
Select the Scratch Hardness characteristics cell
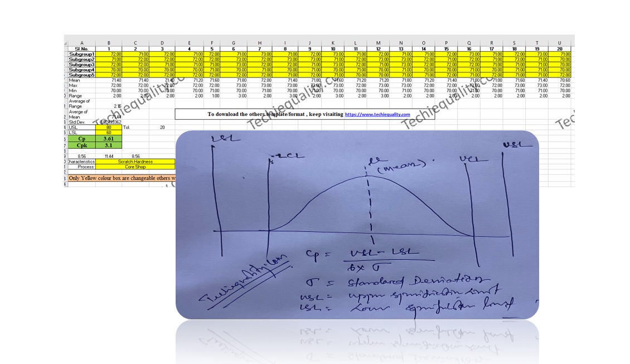click(134, 161)
